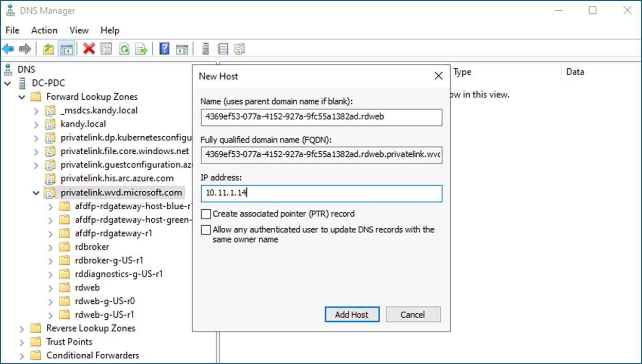
Task: Check Allow any authenticated user to update
Action: 206,230
